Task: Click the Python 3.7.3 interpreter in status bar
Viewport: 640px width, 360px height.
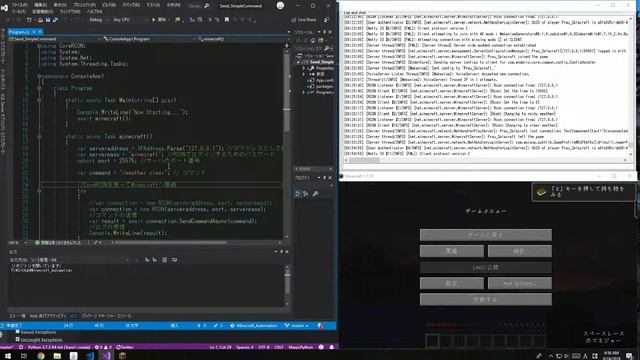Action: [x=58, y=347]
